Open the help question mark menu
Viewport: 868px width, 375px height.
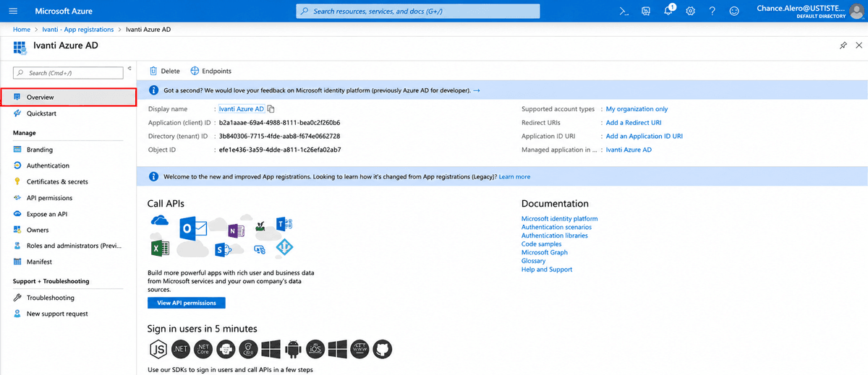(x=712, y=11)
